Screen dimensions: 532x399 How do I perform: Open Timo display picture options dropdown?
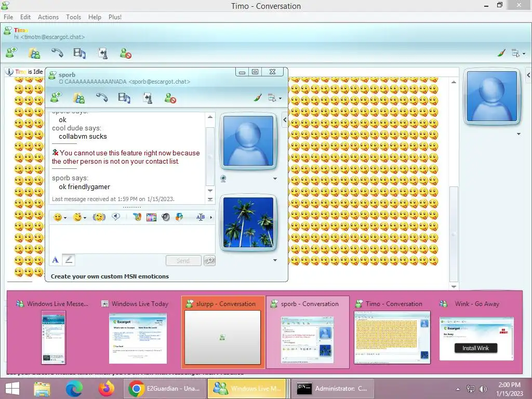point(518,134)
